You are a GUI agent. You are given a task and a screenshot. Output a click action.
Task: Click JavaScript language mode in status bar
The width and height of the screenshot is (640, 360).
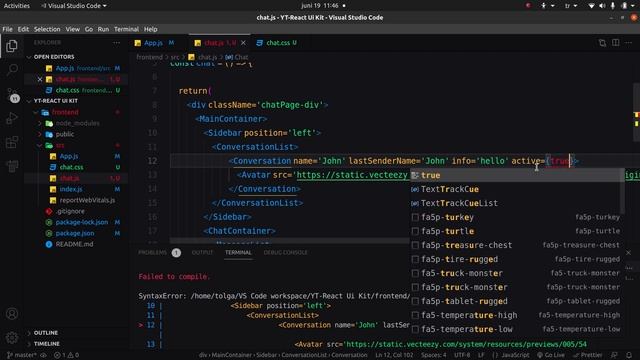click(x=516, y=355)
